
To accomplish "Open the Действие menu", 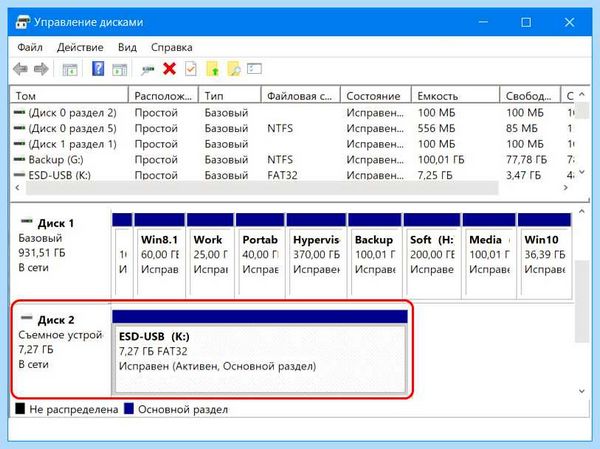I will pyautogui.click(x=80, y=47).
